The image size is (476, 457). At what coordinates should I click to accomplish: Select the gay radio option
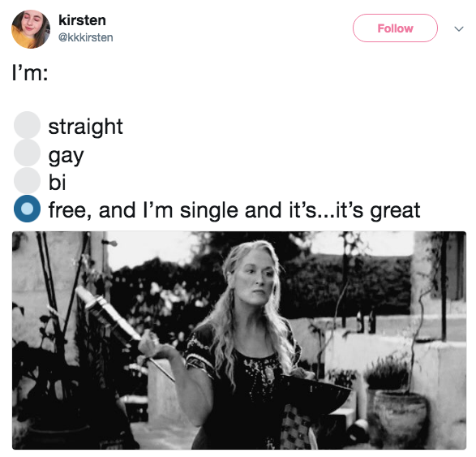27,153
